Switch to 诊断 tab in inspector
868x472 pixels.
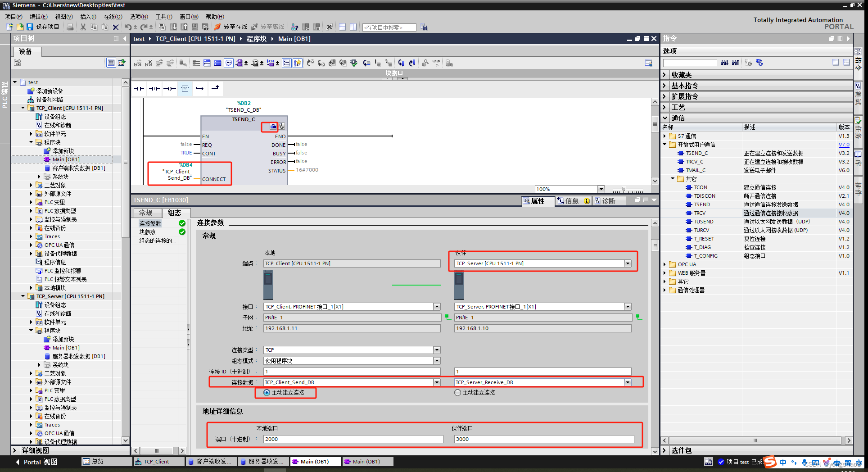609,201
